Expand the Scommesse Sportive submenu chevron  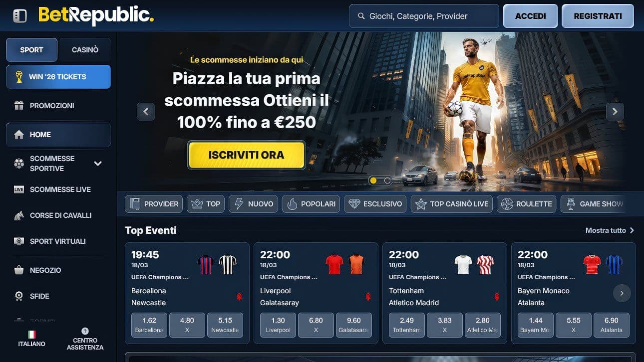[x=98, y=164]
